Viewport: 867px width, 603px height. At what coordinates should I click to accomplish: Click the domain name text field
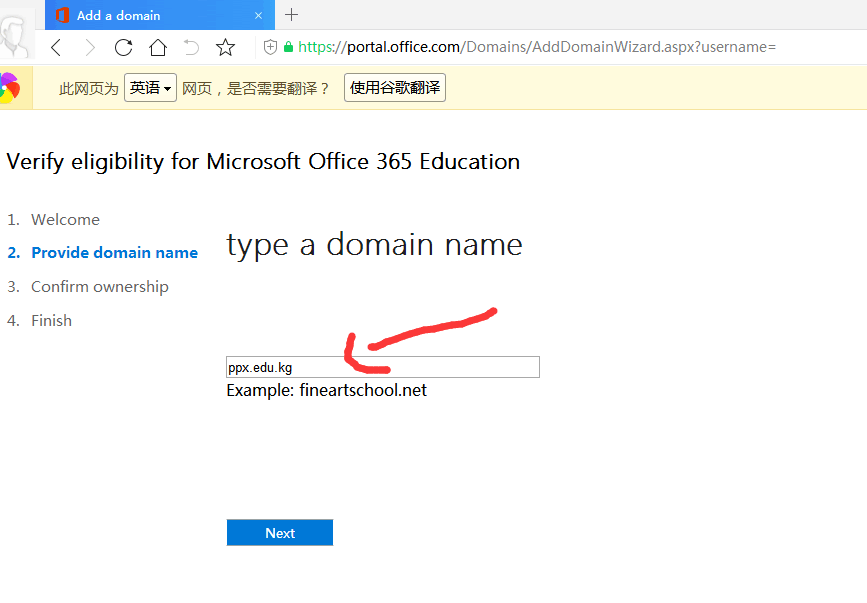[383, 367]
